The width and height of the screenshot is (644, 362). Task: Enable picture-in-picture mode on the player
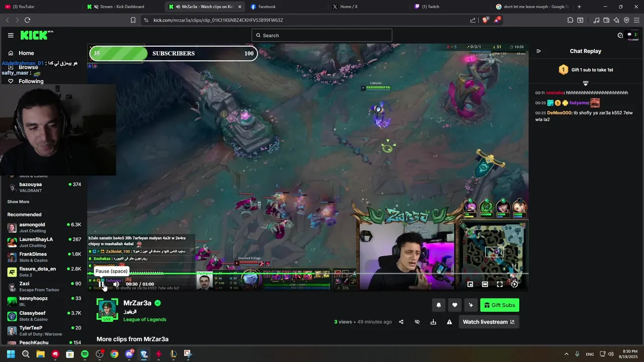(x=470, y=284)
